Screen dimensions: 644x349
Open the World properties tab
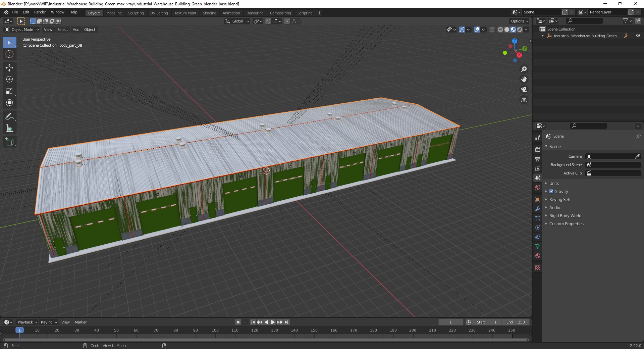(538, 187)
